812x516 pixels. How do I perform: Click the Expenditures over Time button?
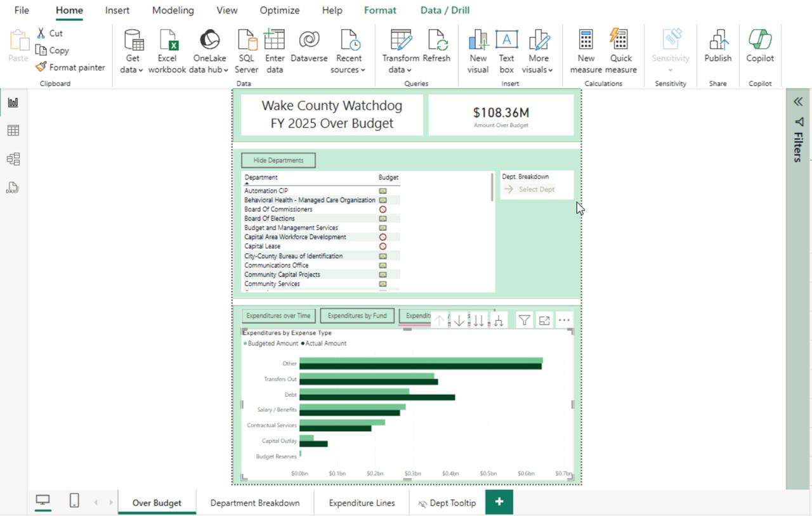(x=278, y=316)
